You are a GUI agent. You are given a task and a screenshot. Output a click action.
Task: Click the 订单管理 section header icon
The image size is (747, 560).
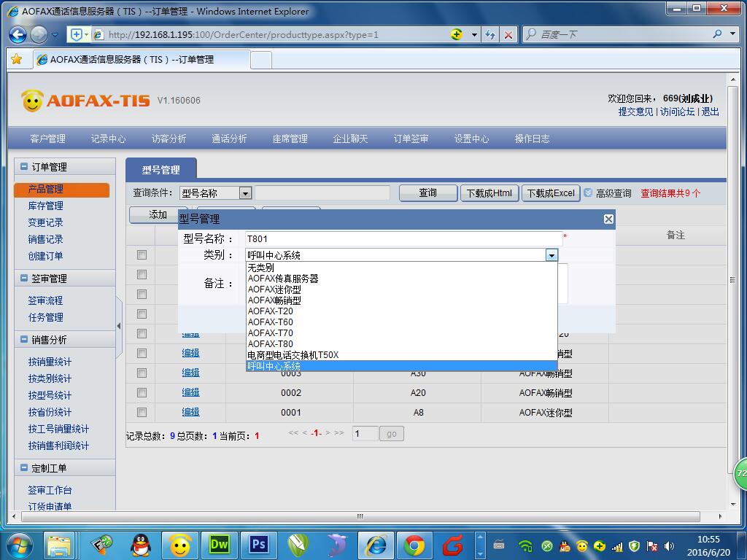26,166
